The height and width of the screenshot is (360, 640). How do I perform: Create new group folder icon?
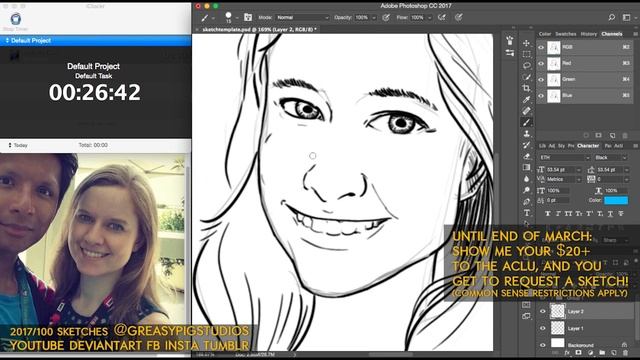(x=602, y=353)
